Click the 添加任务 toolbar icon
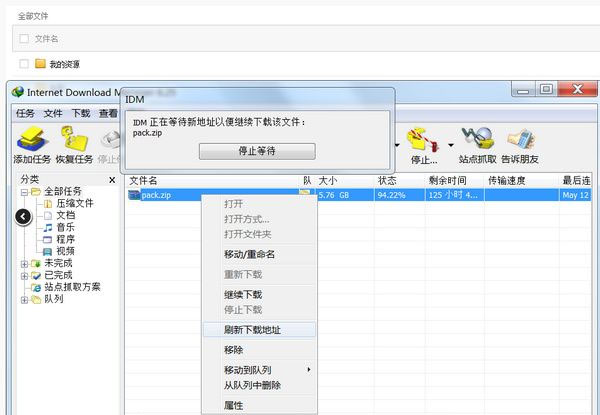Screen dimensions: 600x415 coord(32,145)
